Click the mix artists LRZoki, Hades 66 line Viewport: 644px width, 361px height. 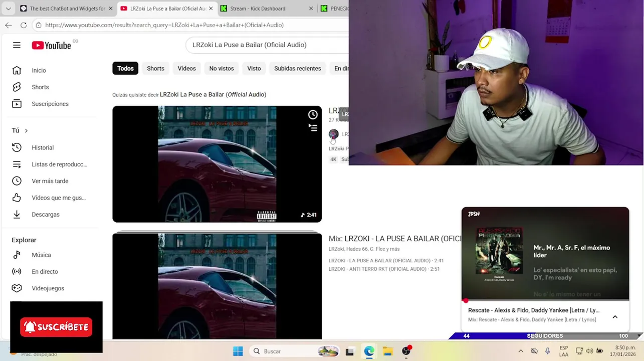(x=364, y=249)
